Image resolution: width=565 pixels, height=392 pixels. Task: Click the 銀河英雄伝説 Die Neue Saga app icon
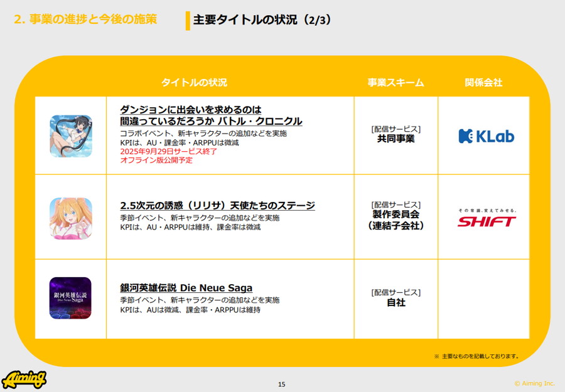pos(71,298)
